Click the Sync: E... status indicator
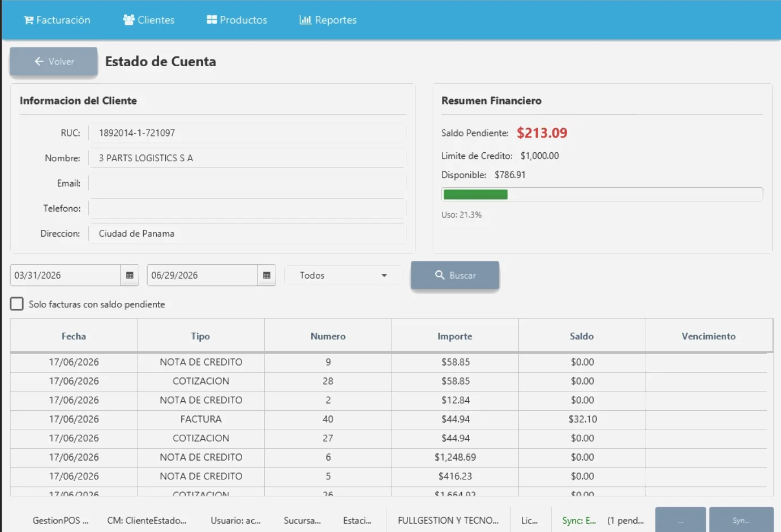This screenshot has width=781, height=532. (579, 521)
